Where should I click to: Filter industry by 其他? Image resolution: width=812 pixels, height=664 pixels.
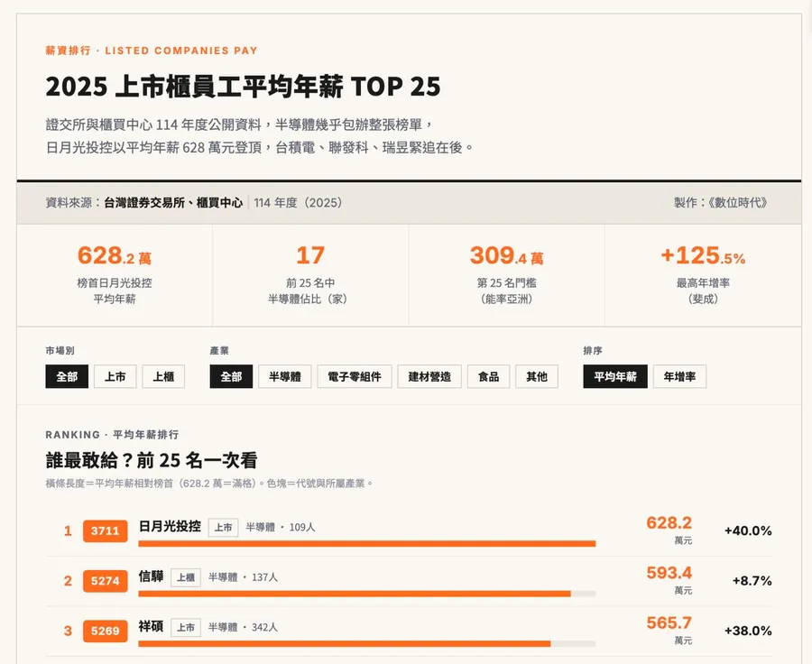tap(537, 376)
